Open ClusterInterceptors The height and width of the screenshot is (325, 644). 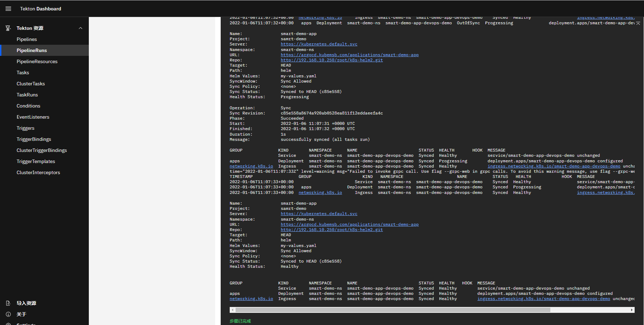[44, 172]
